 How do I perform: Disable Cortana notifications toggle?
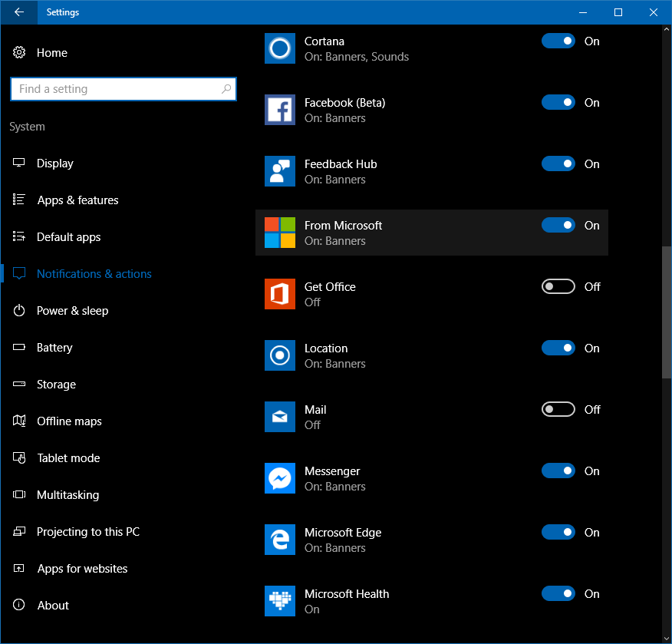pos(558,41)
